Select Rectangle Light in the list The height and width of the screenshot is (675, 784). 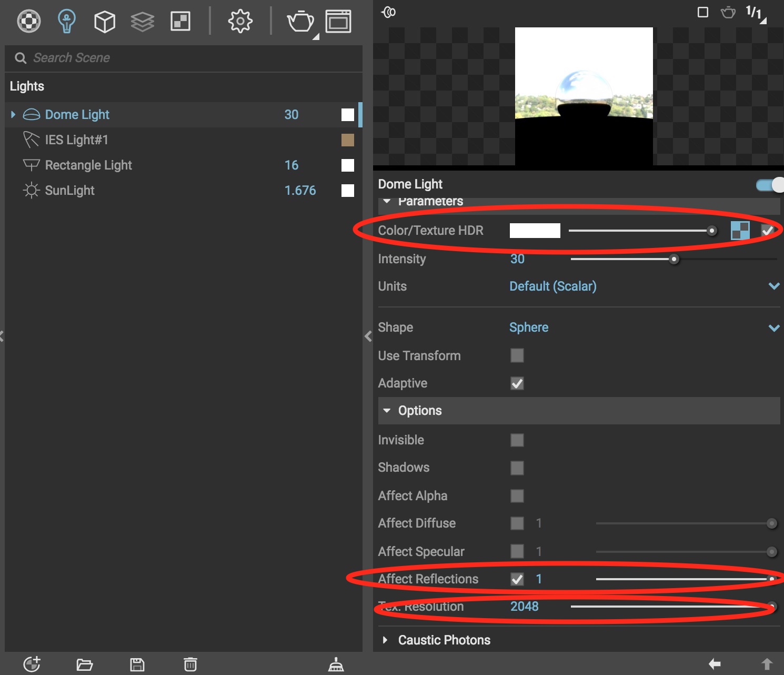[x=88, y=165]
